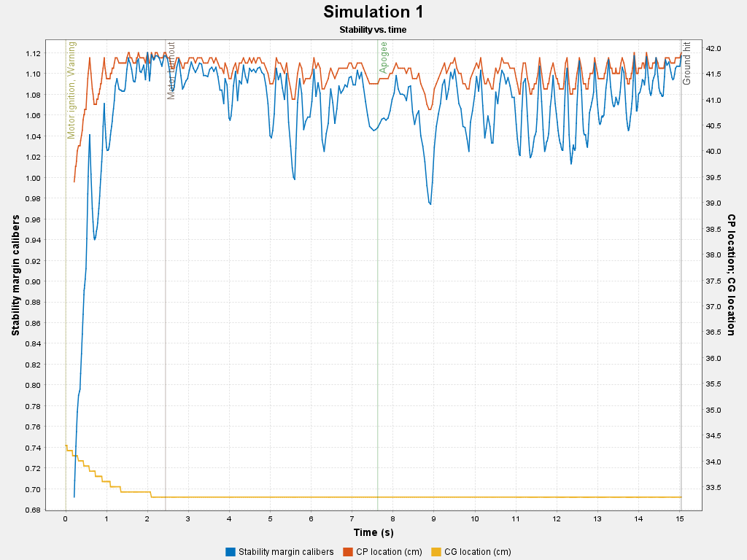Click the 0.68 tick on left axis
The image size is (747, 560).
tap(31, 510)
